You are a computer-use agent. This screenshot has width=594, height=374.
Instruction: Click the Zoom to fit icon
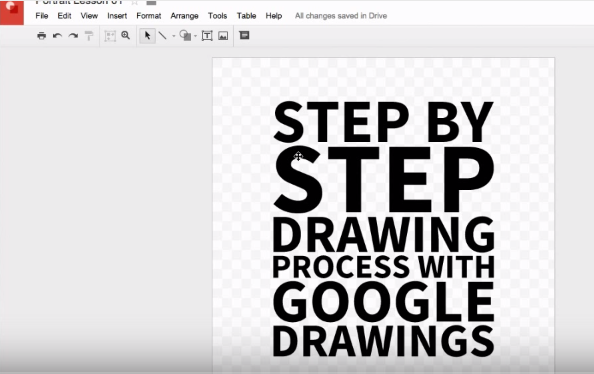110,36
